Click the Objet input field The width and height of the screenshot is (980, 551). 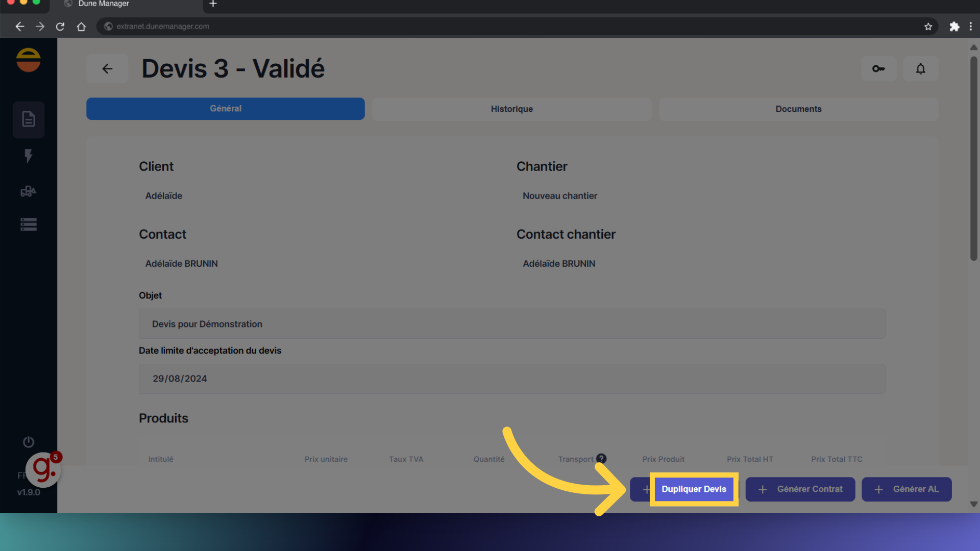(x=511, y=324)
